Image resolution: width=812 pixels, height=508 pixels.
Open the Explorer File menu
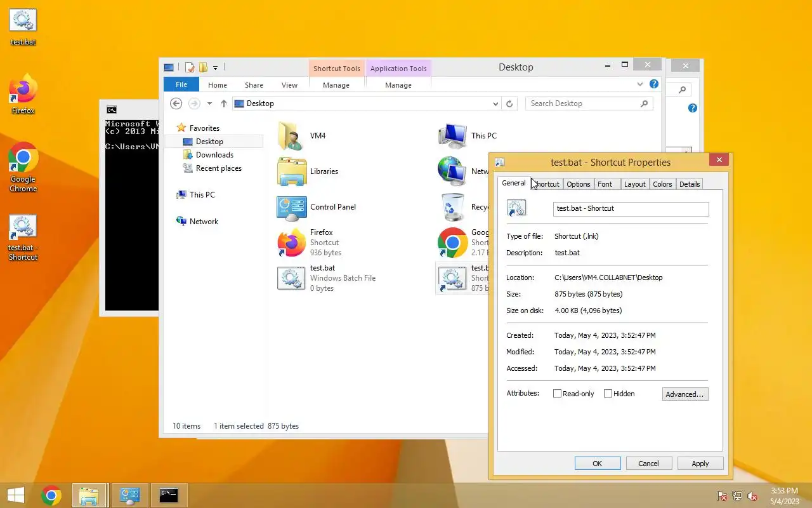coord(181,84)
